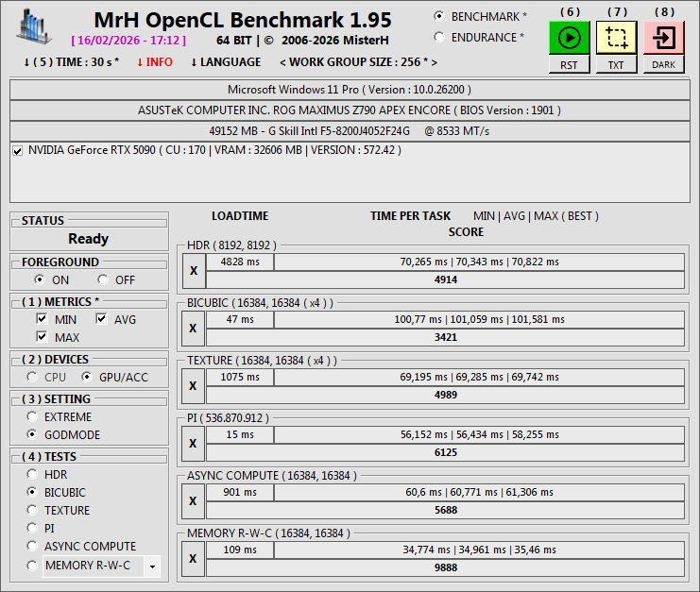The width and height of the screenshot is (700, 592).
Task: Click the ASYNC COMPUTE loadtime 901 ms
Action: (240, 492)
